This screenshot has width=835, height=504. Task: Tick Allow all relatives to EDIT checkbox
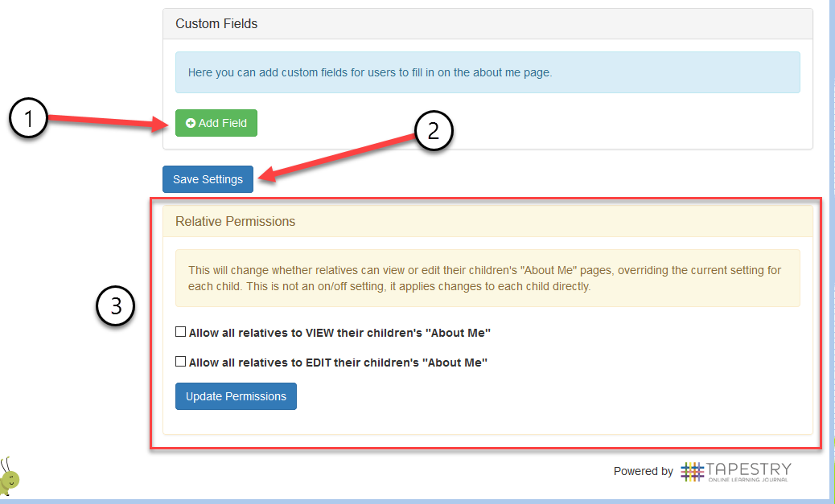180,362
